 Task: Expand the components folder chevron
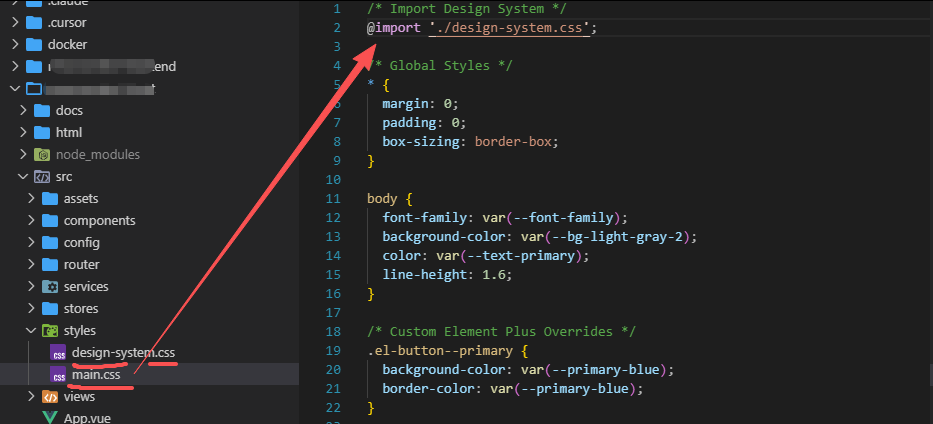click(31, 221)
